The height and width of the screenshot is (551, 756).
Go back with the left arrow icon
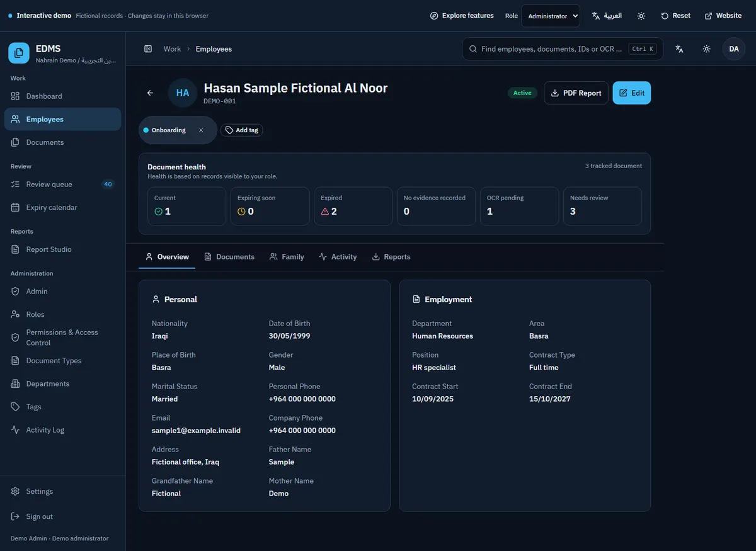(x=150, y=93)
